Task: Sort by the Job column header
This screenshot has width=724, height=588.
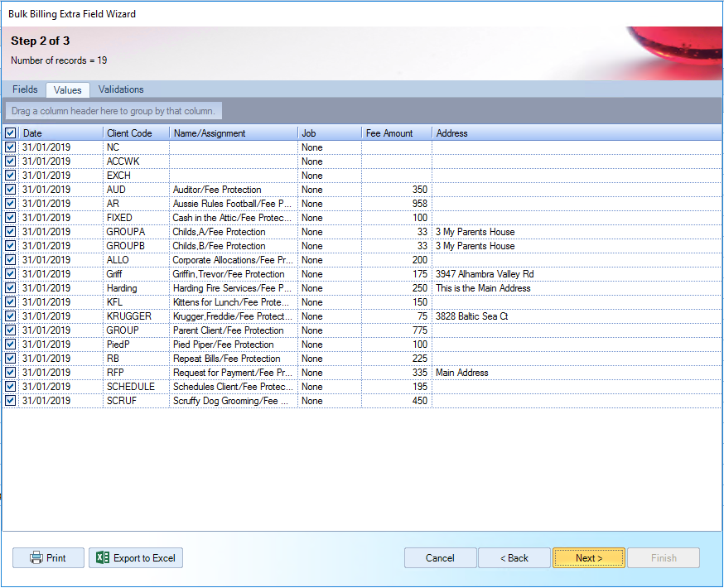Action: point(330,133)
